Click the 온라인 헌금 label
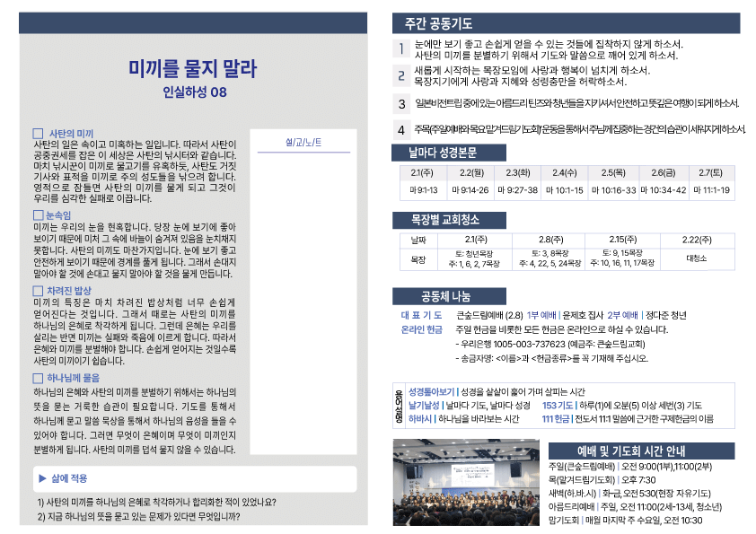756x534 pixels. coord(422,329)
